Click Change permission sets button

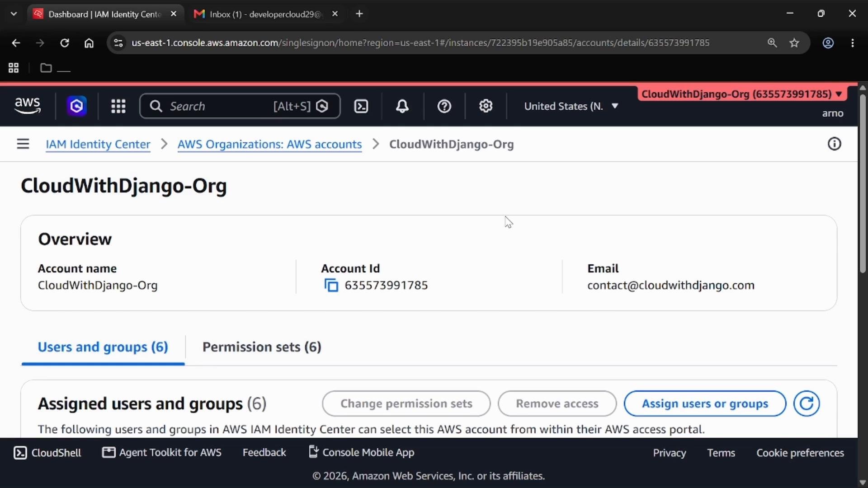pos(406,404)
